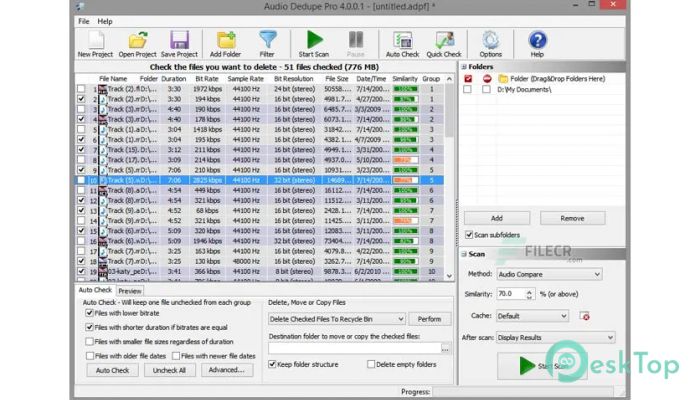Click the file icon of row 11 Track (8)
The width and height of the screenshot is (700, 400).
coord(103,191)
